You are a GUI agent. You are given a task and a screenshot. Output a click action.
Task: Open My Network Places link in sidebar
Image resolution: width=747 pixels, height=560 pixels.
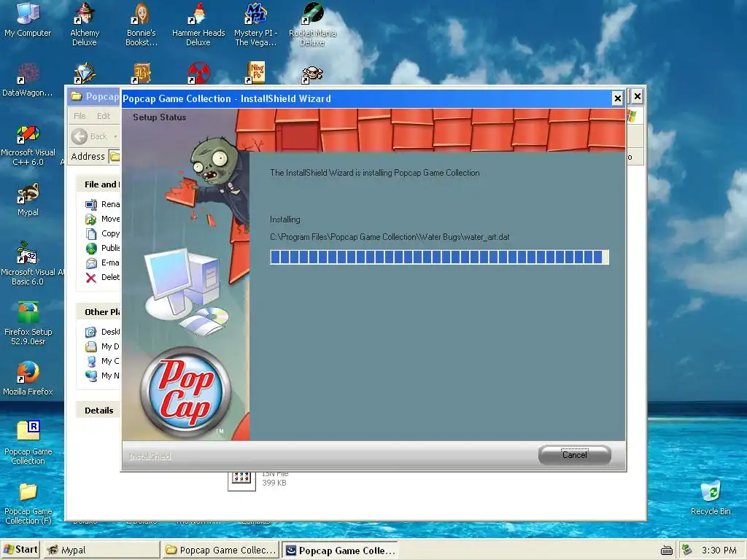[x=102, y=376]
